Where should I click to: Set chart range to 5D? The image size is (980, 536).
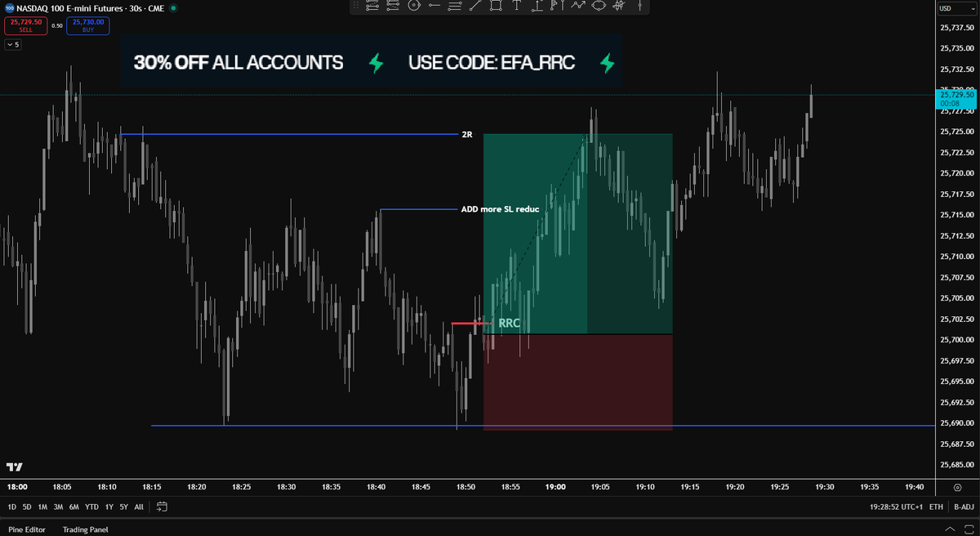point(27,507)
